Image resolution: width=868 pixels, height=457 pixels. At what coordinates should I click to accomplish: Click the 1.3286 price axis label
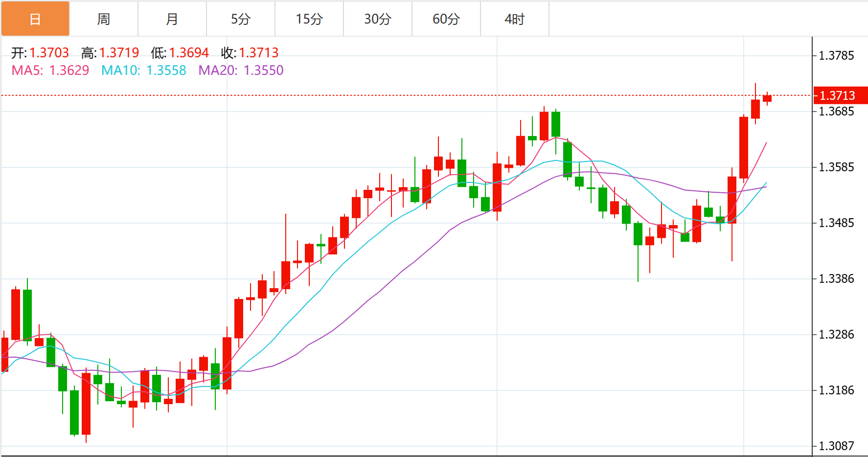click(x=836, y=335)
